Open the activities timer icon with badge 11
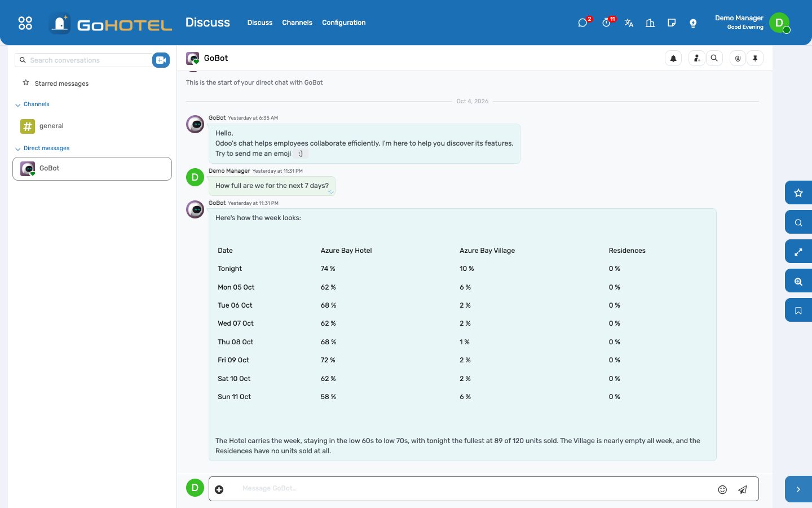 [x=607, y=23]
